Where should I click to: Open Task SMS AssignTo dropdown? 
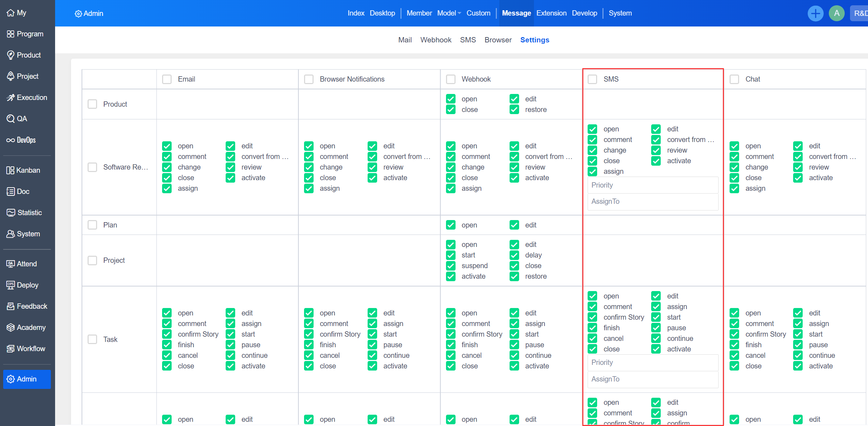(x=653, y=379)
